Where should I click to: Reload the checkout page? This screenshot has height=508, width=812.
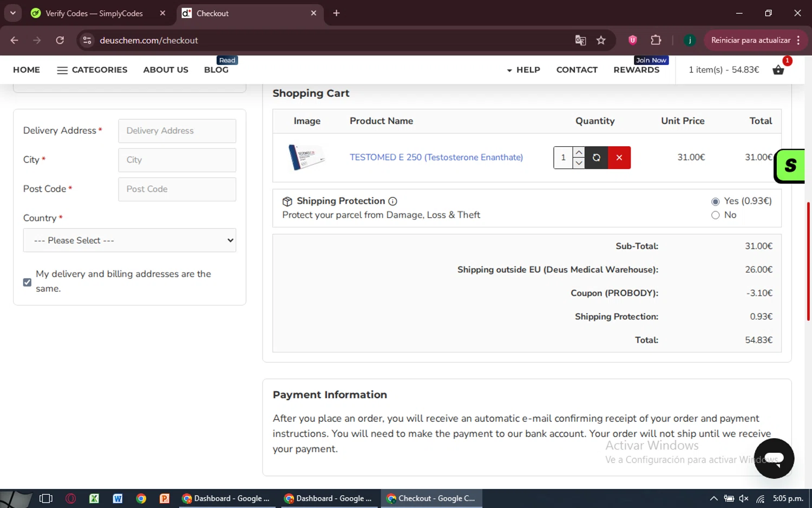60,40
